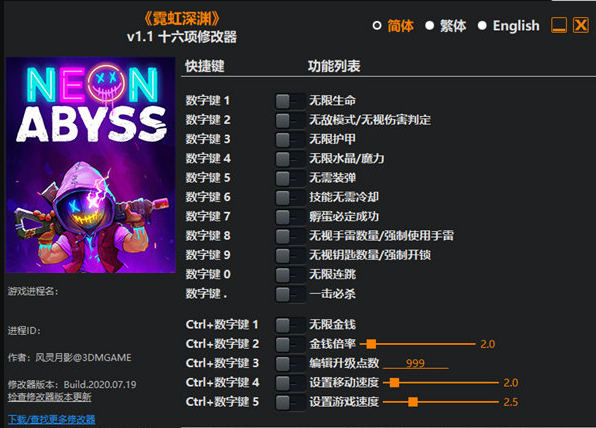Image resolution: width=596 pixels, height=428 pixels.
Task: Toggle 技能无需冷却 switch
Action: (x=290, y=198)
